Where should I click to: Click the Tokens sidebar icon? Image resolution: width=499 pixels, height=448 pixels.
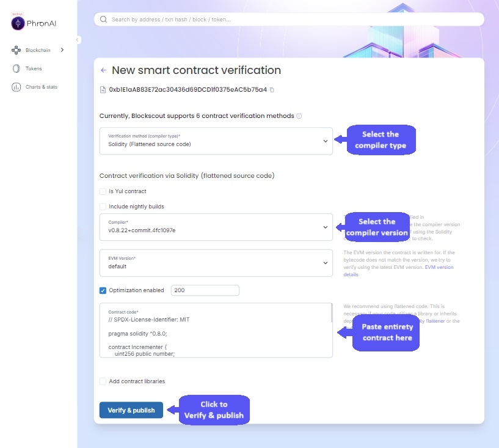pyautogui.click(x=16, y=68)
